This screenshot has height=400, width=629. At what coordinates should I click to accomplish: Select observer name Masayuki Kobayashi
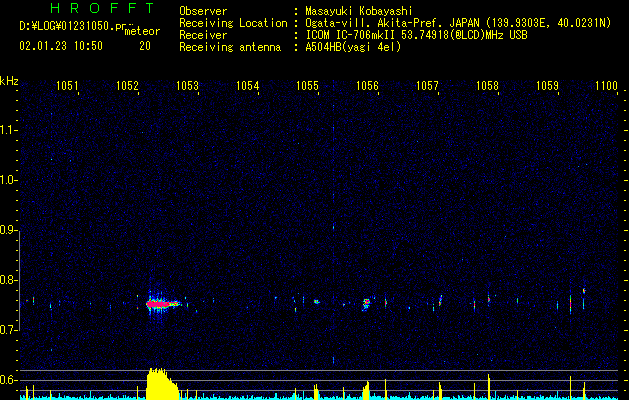click(x=359, y=11)
